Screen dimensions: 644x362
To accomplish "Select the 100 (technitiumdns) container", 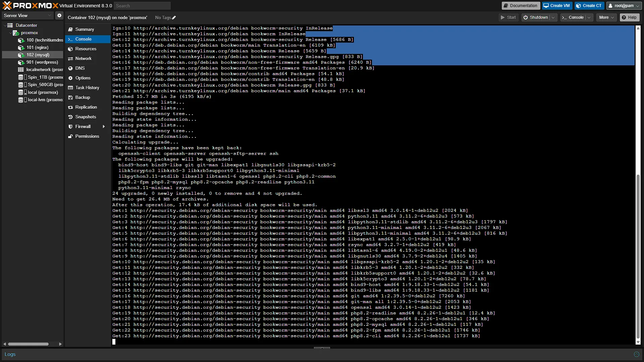I will tap(33, 40).
